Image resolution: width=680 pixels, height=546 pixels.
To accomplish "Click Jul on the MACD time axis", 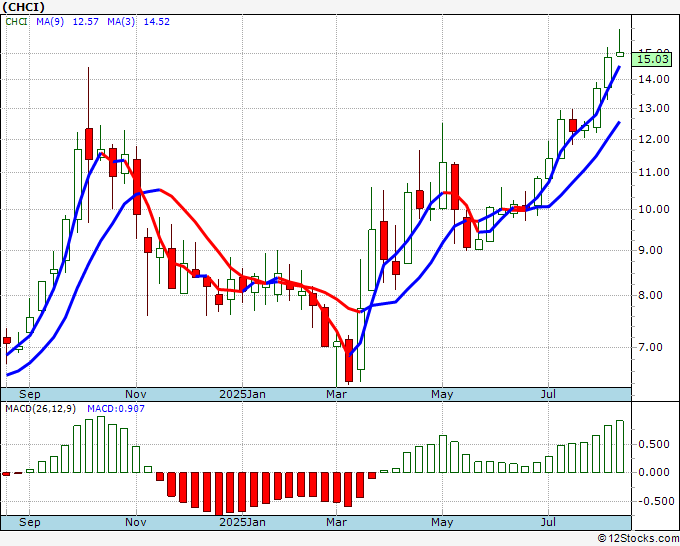I will coord(549,522).
